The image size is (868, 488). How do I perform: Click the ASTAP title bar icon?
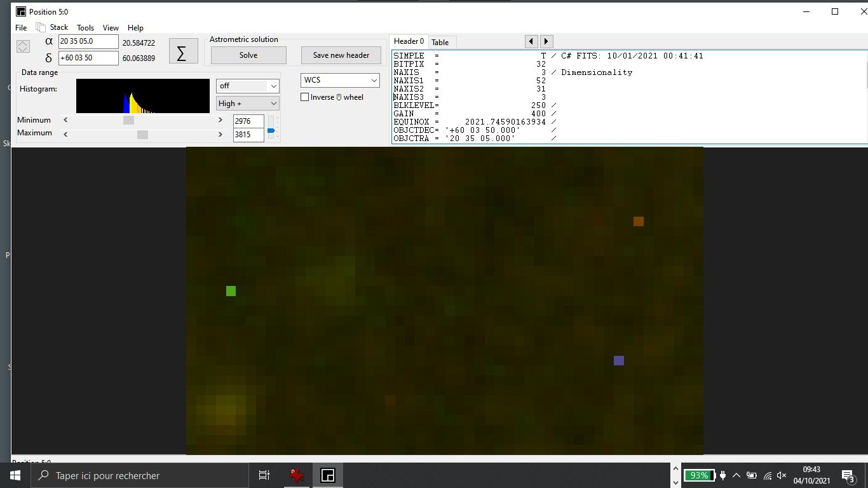(21, 11)
